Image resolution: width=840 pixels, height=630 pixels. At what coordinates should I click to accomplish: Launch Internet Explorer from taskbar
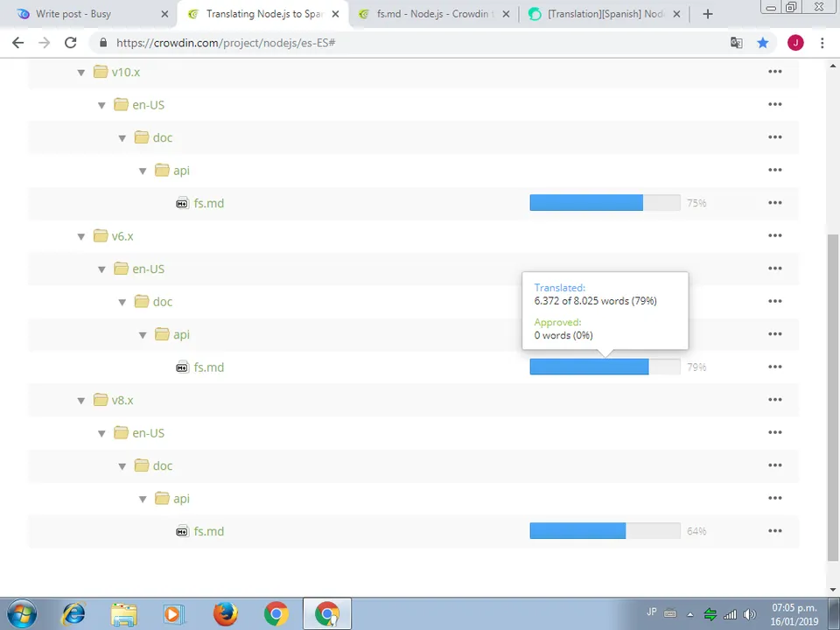[x=73, y=614]
